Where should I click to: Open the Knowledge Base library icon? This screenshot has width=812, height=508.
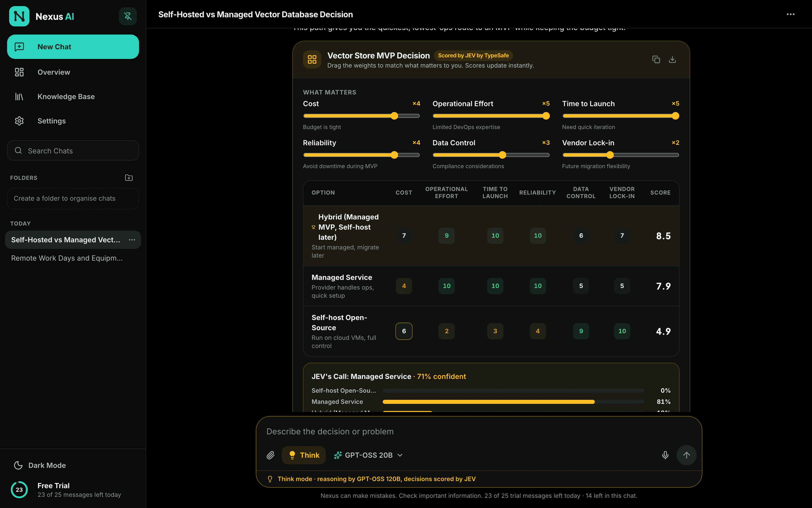coord(19,97)
